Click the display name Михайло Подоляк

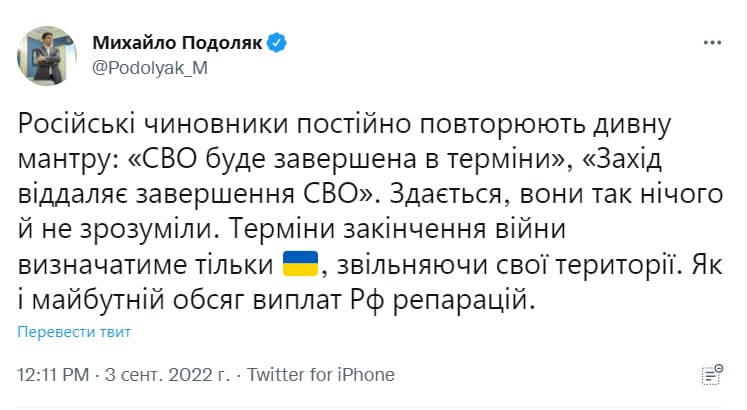[x=177, y=42]
